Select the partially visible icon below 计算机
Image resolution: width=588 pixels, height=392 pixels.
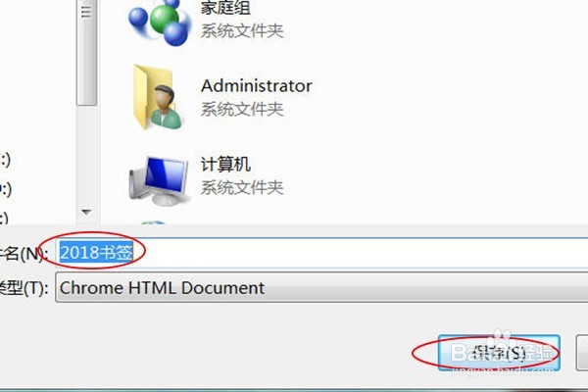click(x=153, y=222)
